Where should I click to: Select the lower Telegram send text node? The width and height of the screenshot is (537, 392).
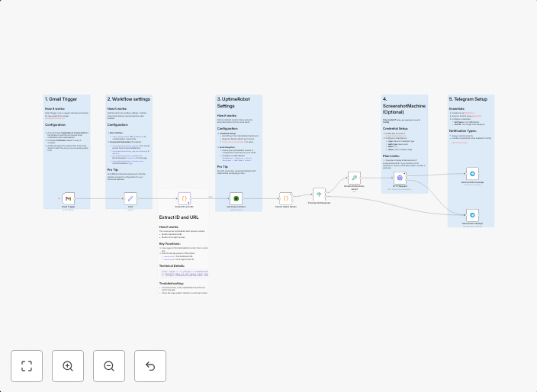coord(472,215)
